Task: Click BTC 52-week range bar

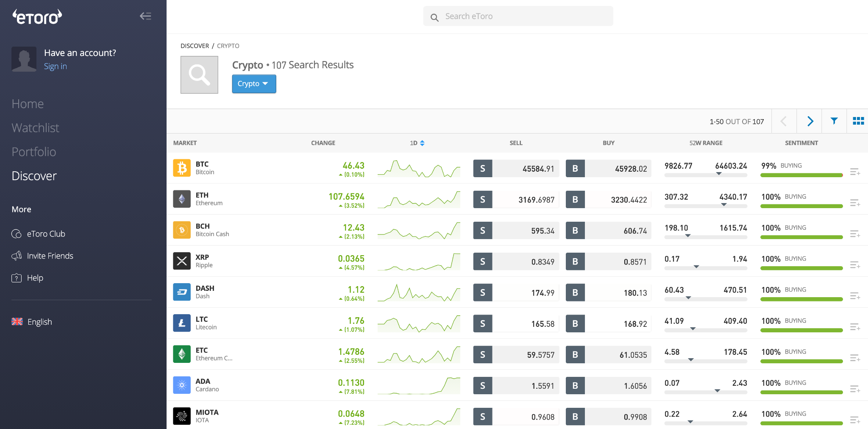Action: click(x=706, y=175)
